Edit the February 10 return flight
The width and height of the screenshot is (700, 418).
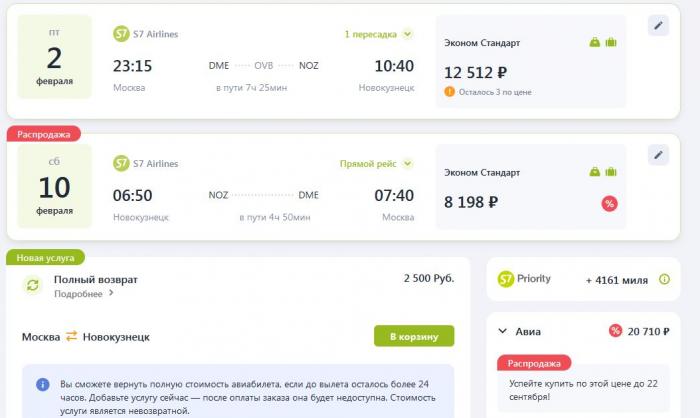point(658,155)
